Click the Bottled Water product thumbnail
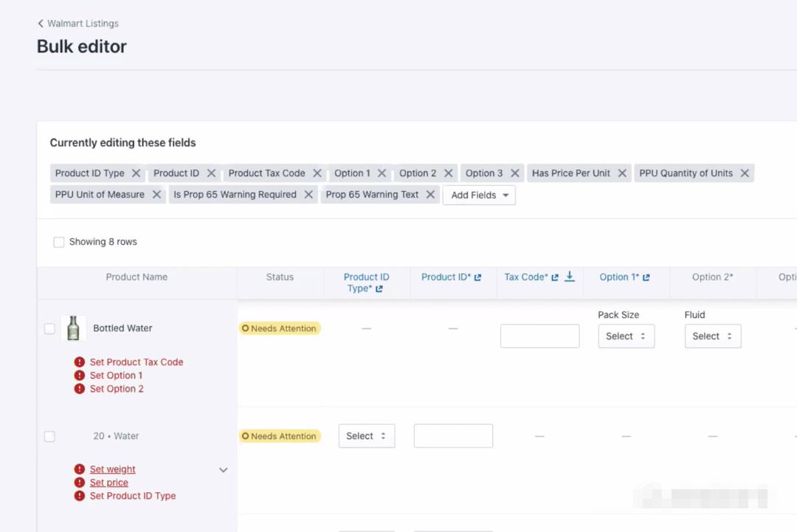 [73, 328]
